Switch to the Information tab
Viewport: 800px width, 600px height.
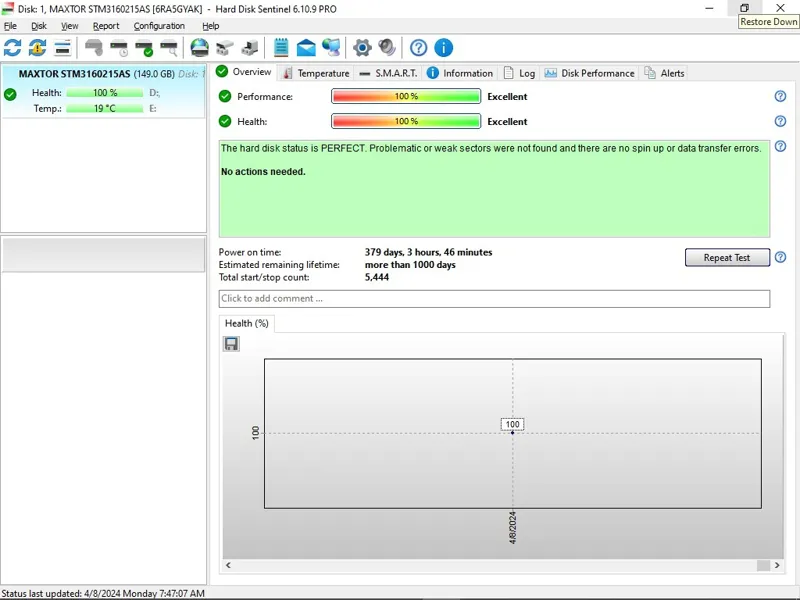pos(460,73)
